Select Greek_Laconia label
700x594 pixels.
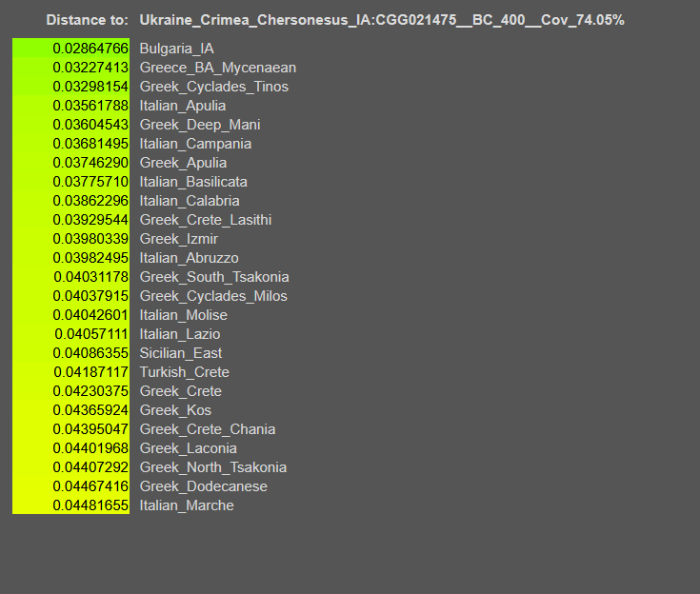[x=189, y=448]
